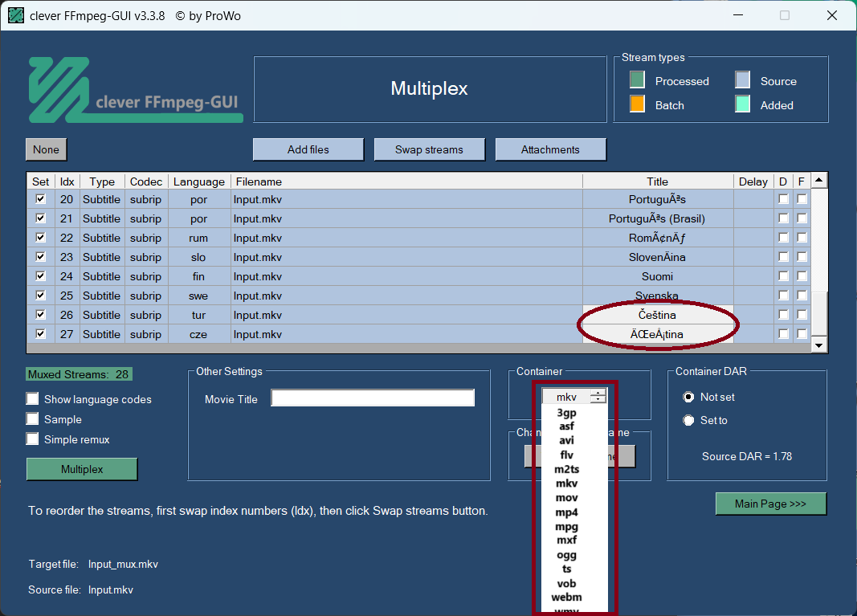
Task: Click the Muxed Streams: 28 label
Action: 79,374
